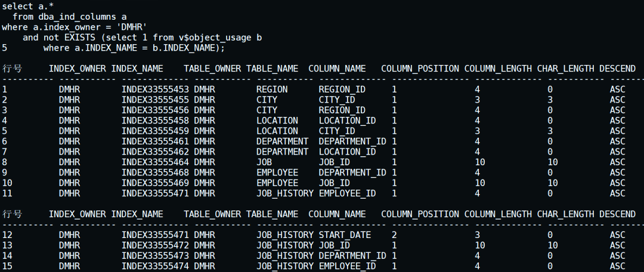Click INDEX33555458 index name
Viewport: 644px width, 272px height.
tap(155, 120)
